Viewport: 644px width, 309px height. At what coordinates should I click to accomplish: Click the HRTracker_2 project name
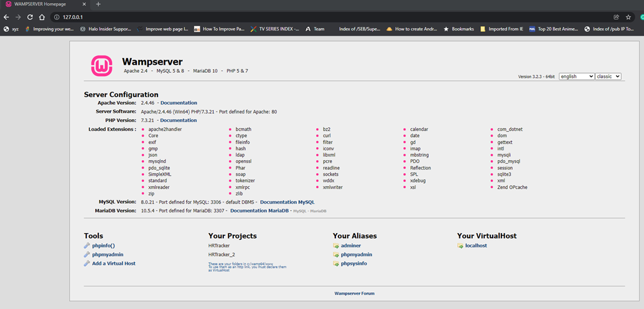pyautogui.click(x=222, y=255)
